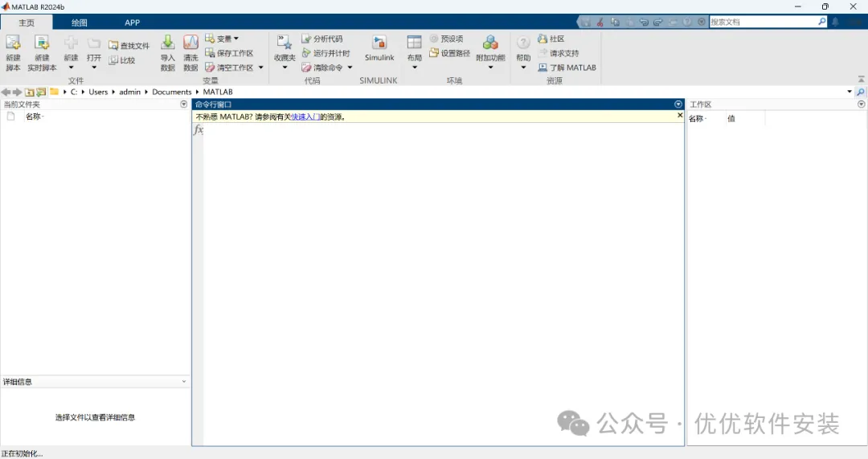Switch to the APP tab
This screenshot has height=459, width=868.
coord(133,23)
